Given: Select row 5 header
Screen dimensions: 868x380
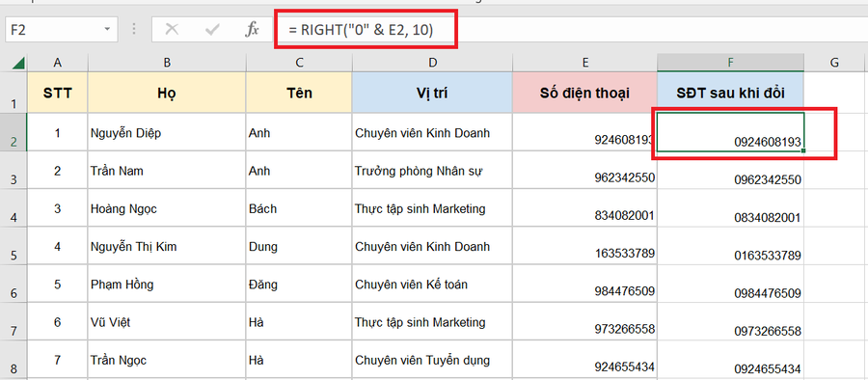Looking at the screenshot, I should pos(14,246).
